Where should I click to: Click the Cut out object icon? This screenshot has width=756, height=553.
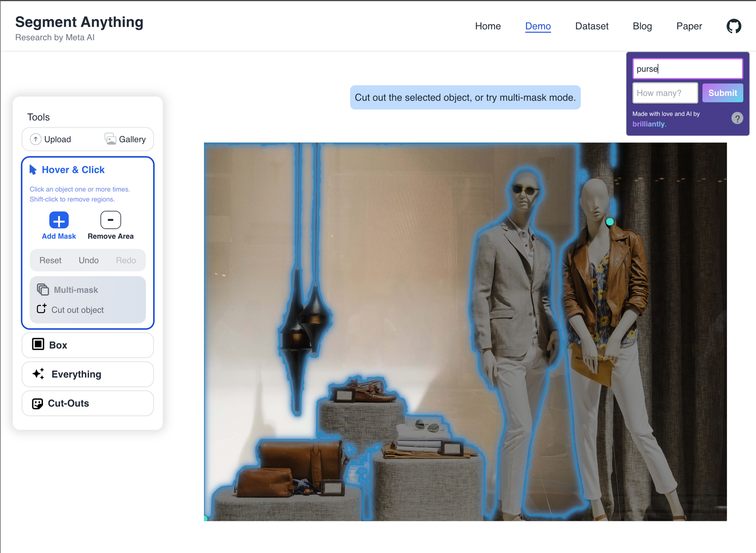coord(42,309)
